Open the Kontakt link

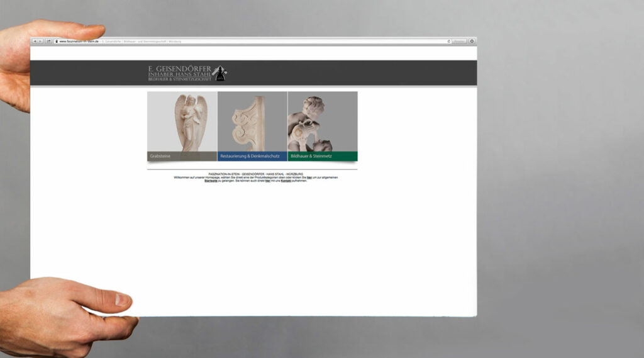click(286, 181)
